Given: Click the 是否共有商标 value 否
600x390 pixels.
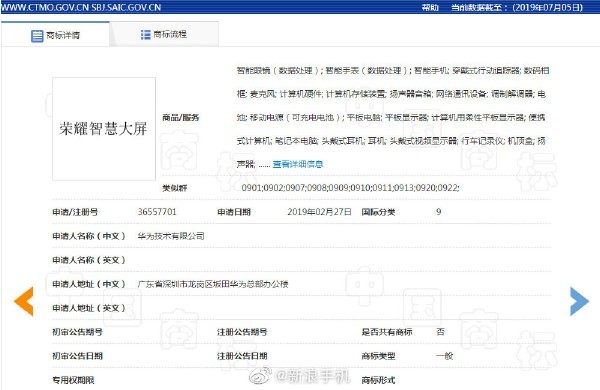Looking at the screenshot, I should click(x=440, y=332).
